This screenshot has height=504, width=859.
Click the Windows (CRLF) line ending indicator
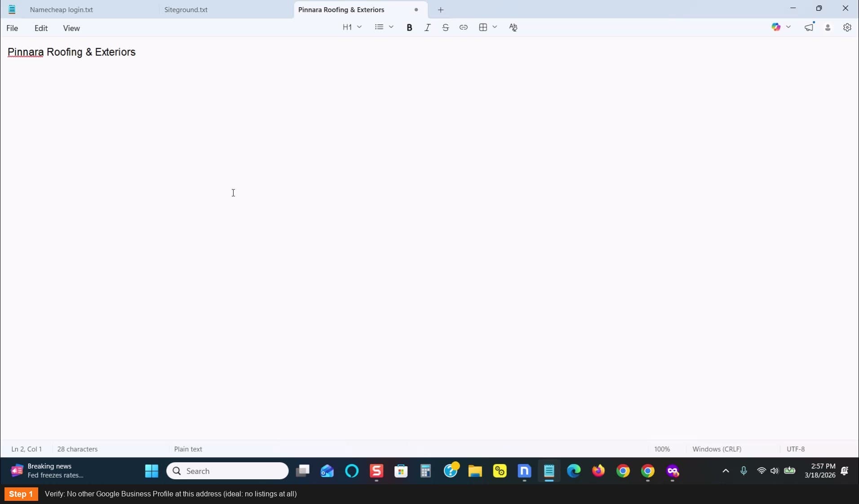(x=717, y=449)
